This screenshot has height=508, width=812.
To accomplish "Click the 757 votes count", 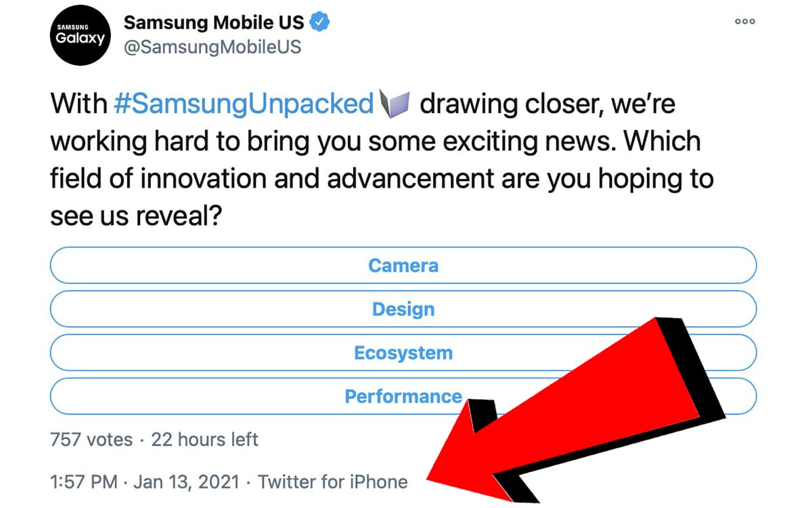I will [91, 439].
